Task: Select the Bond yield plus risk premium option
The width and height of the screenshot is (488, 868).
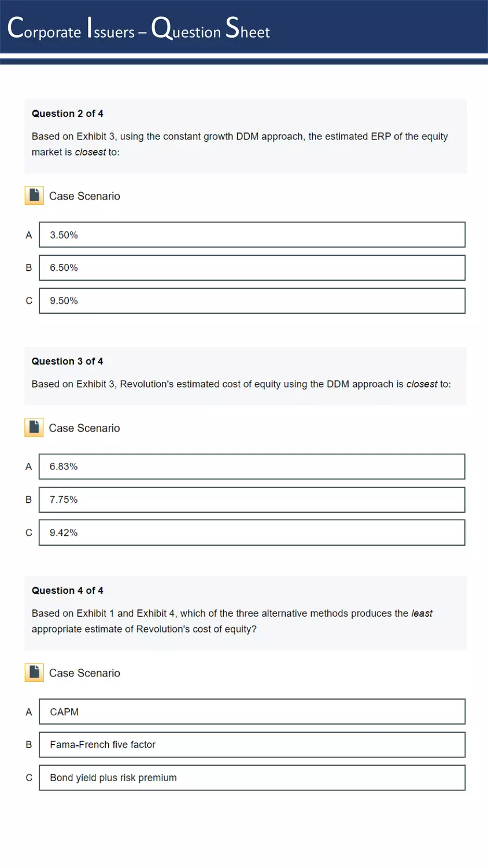Action: pyautogui.click(x=252, y=778)
